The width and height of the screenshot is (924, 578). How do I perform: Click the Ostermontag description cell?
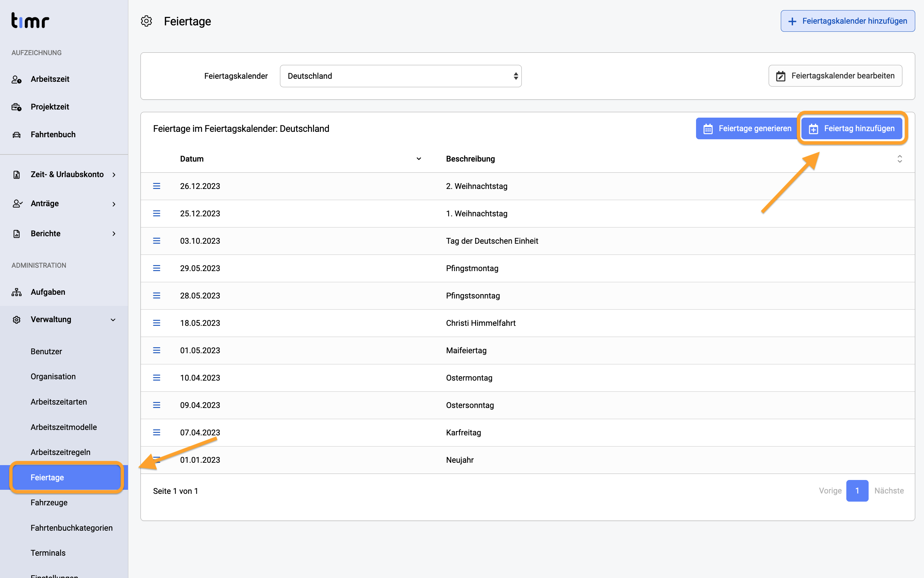pyautogui.click(x=469, y=378)
